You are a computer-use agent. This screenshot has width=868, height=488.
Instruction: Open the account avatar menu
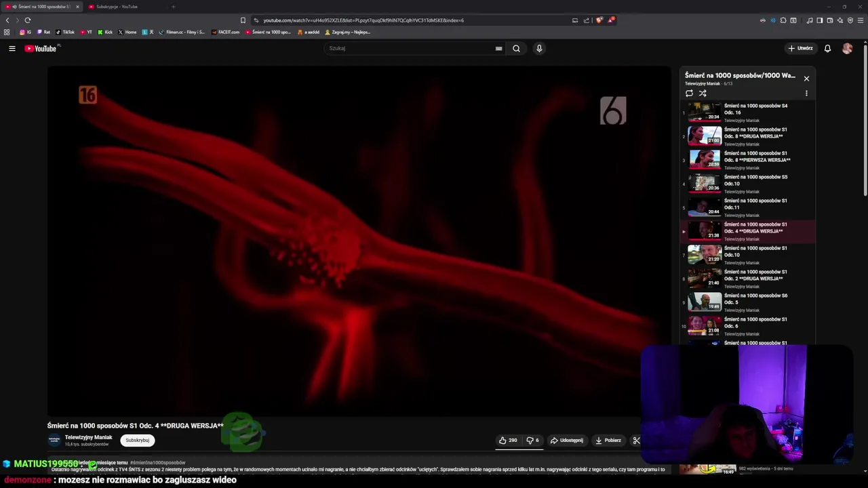click(847, 48)
